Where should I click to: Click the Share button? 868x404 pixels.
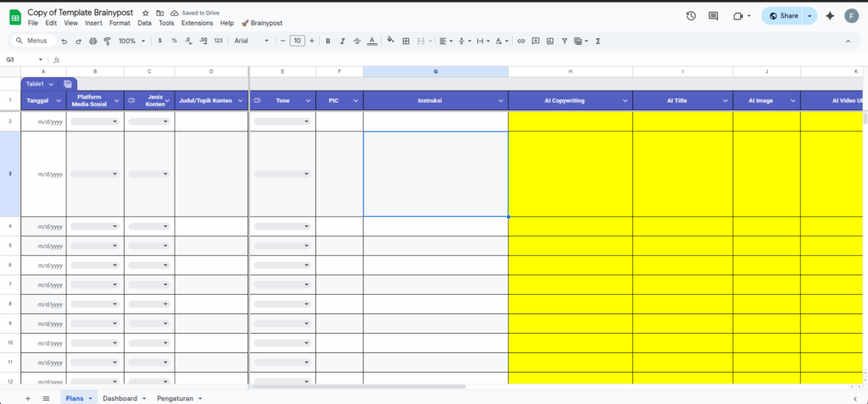[783, 16]
